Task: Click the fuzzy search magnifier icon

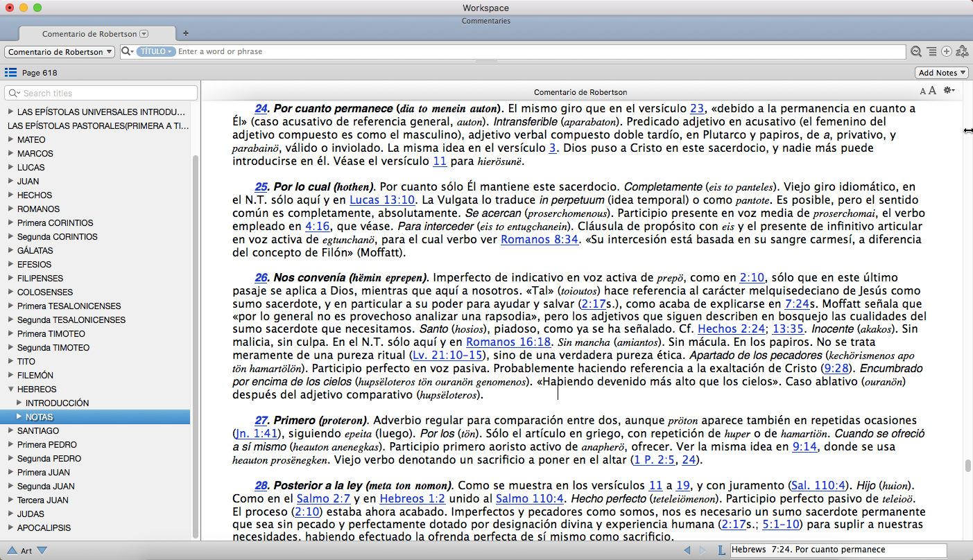Action: (x=916, y=51)
